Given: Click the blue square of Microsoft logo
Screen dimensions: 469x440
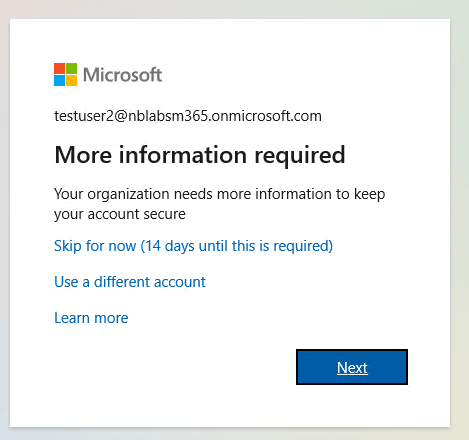Looking at the screenshot, I should pyautogui.click(x=59, y=80).
